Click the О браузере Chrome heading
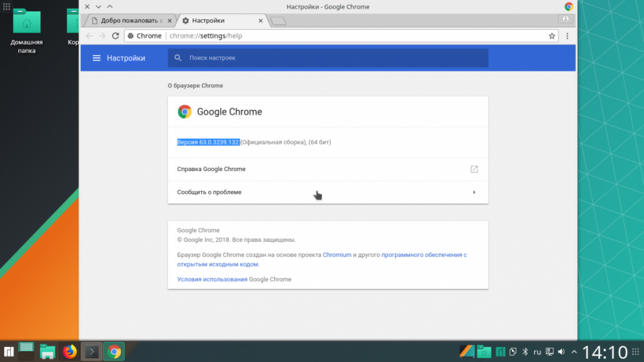The image size is (644, 362). pyautogui.click(x=195, y=85)
